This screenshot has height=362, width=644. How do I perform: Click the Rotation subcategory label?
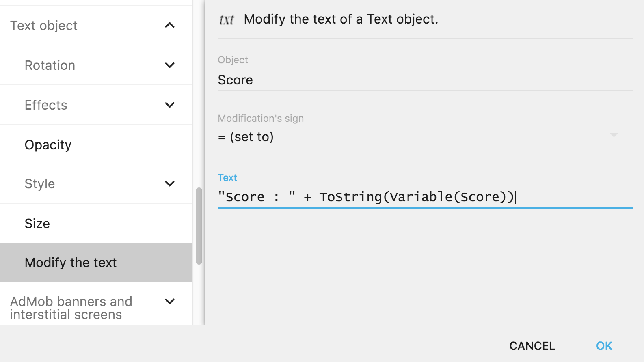coord(50,65)
